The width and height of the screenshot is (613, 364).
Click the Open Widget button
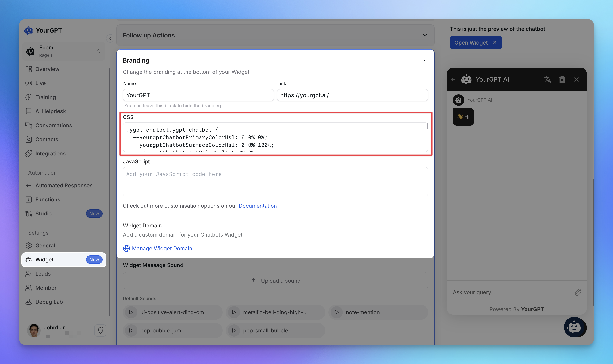click(x=476, y=43)
